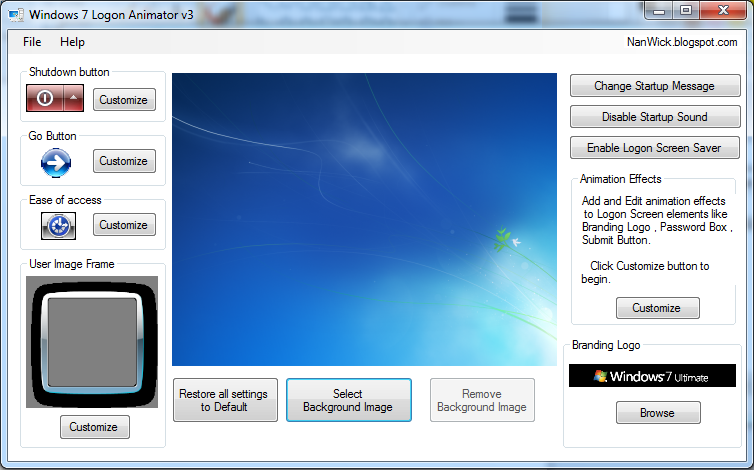
Task: Customize the User Image Frame
Action: point(95,427)
